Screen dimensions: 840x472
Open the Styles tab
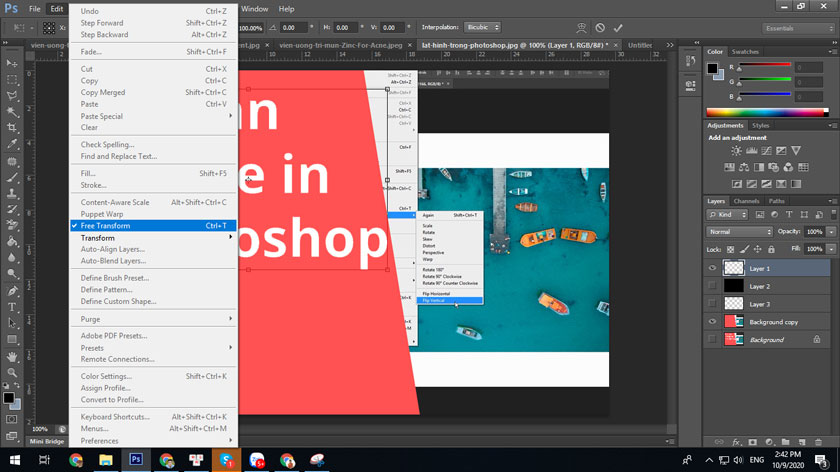(760, 125)
